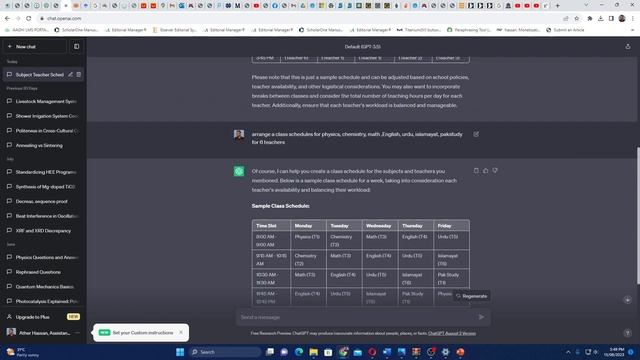Open the Livestock Management chat
The height and width of the screenshot is (360, 640).
pyautogui.click(x=43, y=101)
